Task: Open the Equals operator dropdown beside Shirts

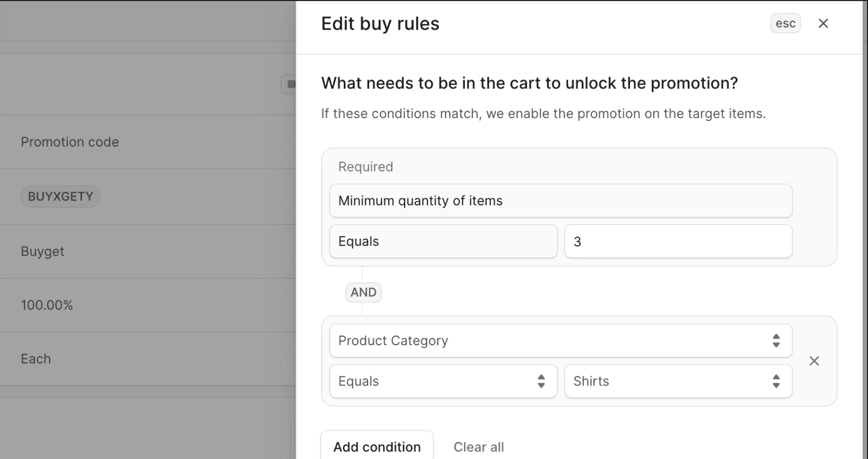Action: coord(443,381)
